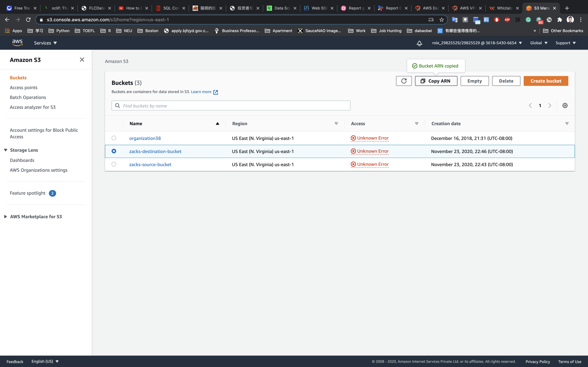Open the Services dropdown menu
The width and height of the screenshot is (588, 367).
click(x=45, y=43)
